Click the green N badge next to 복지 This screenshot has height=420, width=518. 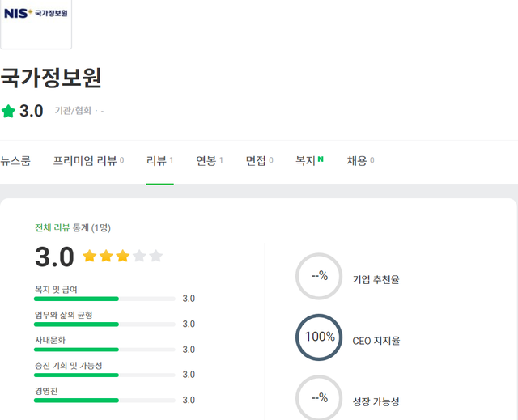pos(321,159)
